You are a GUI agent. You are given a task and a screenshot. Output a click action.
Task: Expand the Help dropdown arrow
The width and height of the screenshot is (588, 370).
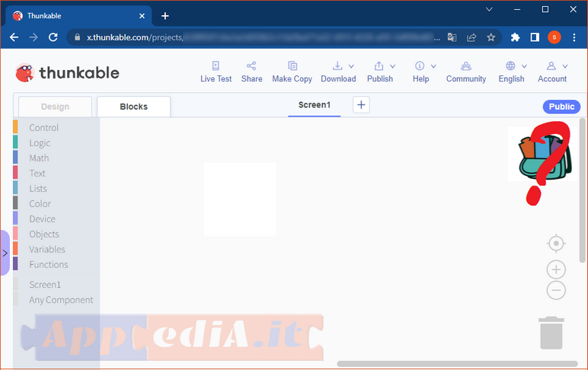click(433, 66)
